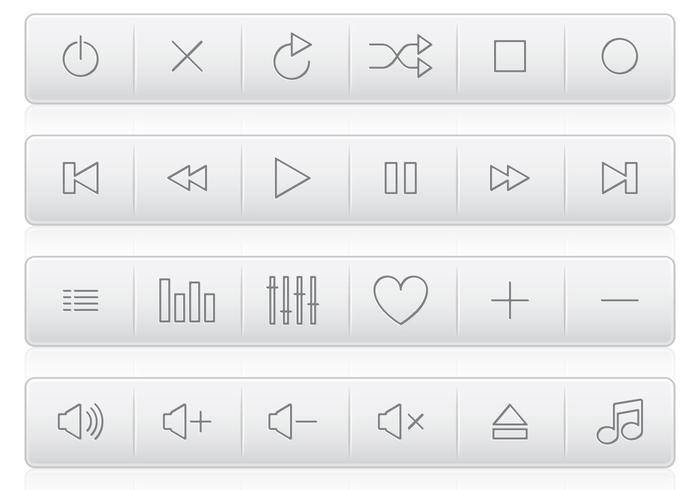The image size is (700, 490).
Task: Skip to the previous track
Action: pyautogui.click(x=81, y=178)
